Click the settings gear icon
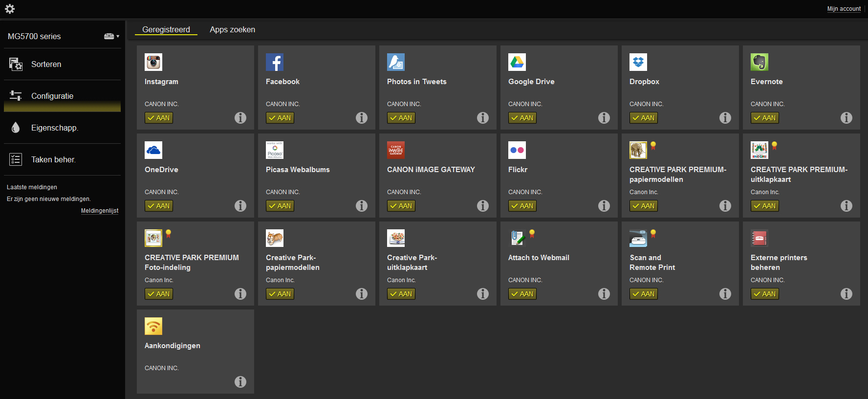Screen dimensions: 868x399 pos(10,9)
